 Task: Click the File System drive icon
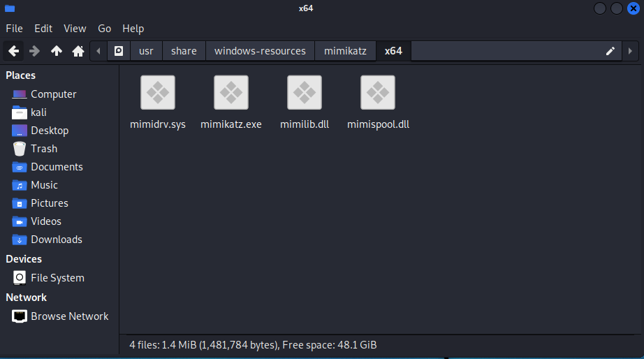[x=20, y=278]
